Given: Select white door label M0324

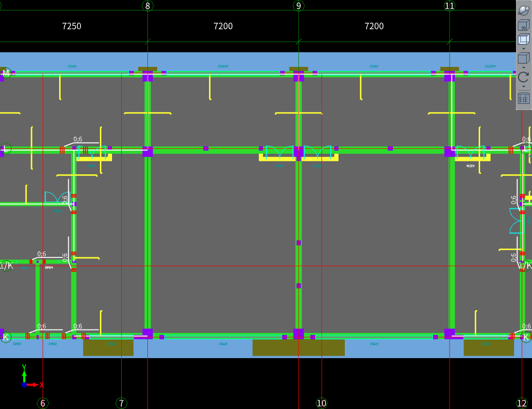Looking at the screenshot, I should coord(470,166).
